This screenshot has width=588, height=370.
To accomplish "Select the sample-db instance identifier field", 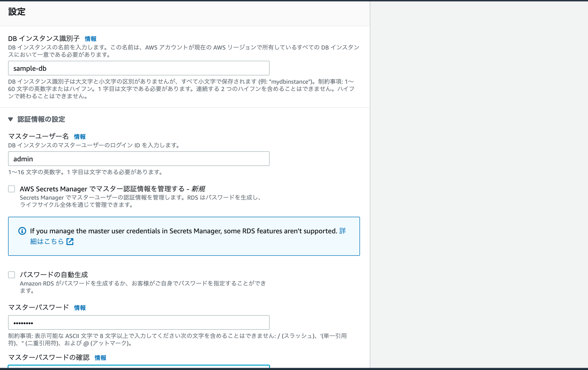I will point(138,68).
